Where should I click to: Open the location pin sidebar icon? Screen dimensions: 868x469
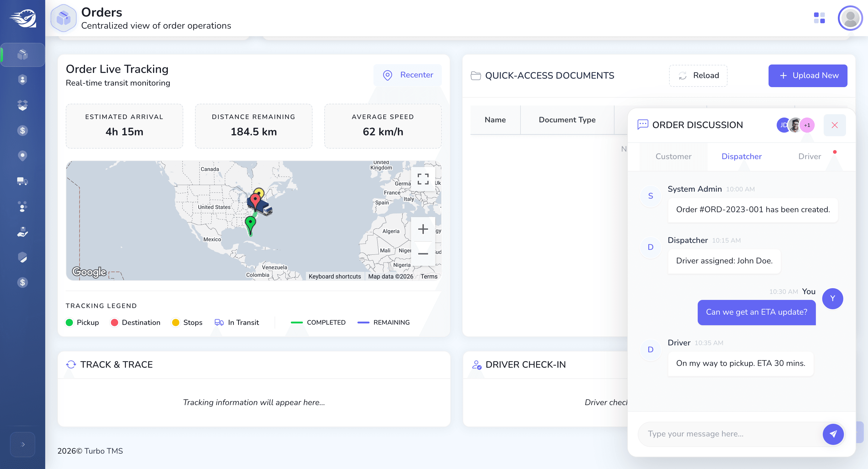click(x=23, y=156)
